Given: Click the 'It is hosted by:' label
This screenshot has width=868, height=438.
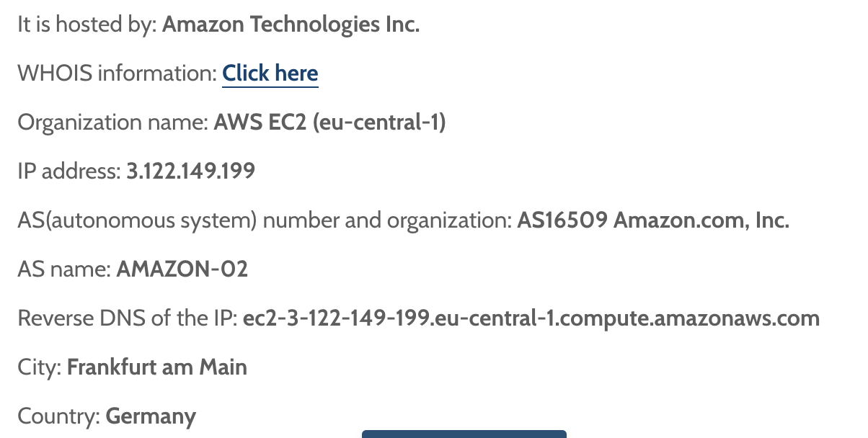Looking at the screenshot, I should tap(87, 24).
